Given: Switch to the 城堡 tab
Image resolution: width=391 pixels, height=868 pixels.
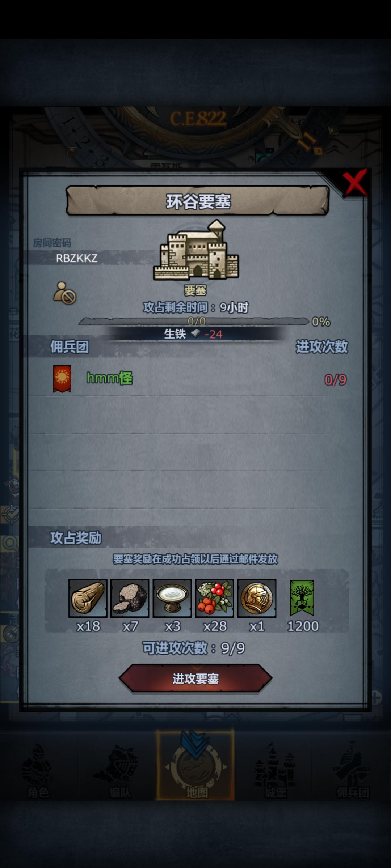Looking at the screenshot, I should (x=275, y=770).
